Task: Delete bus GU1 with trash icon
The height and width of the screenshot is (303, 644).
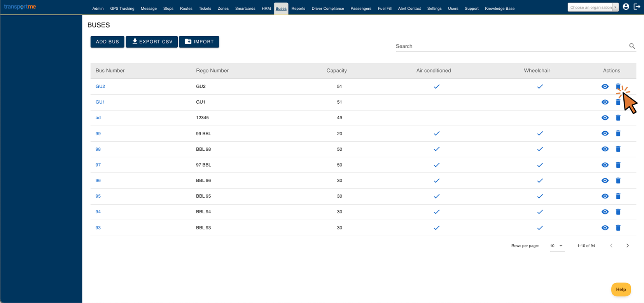Action: 618,102
